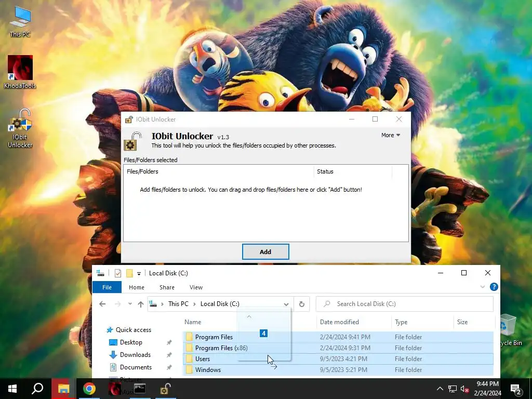Image resolution: width=532 pixels, height=399 pixels.
Task: Open IObit Unlocker desktop shortcut
Action: (20, 129)
